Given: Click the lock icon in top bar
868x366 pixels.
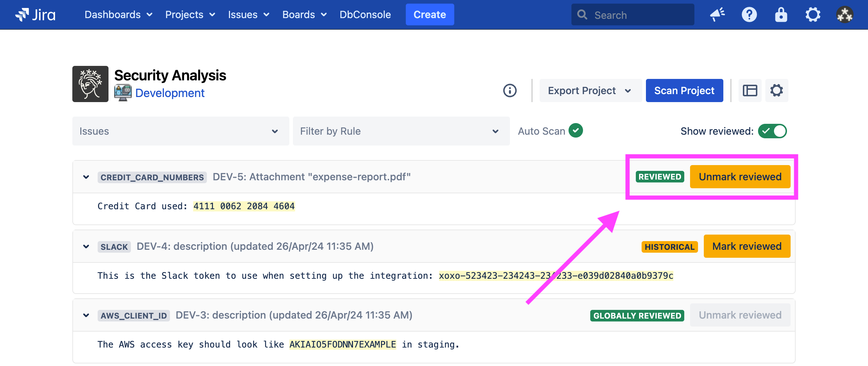Looking at the screenshot, I should 781,15.
